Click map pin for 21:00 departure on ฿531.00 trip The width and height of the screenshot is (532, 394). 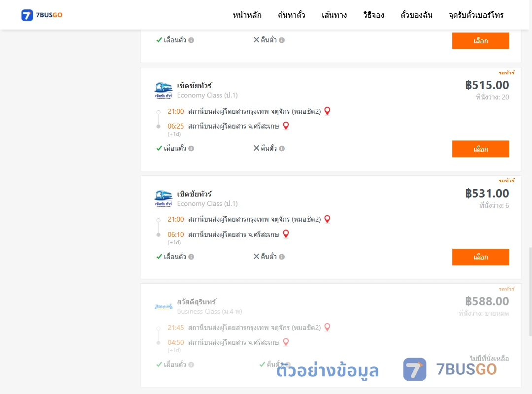click(327, 219)
